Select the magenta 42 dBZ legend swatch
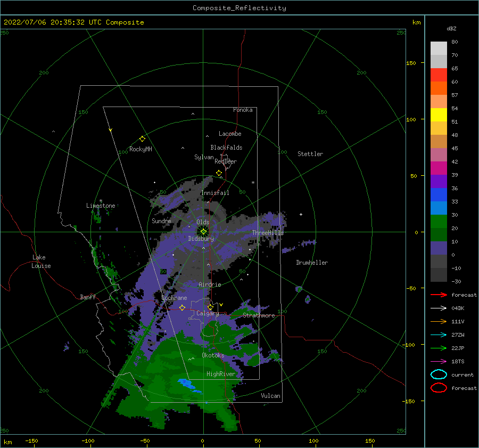479x448 pixels. [439, 168]
